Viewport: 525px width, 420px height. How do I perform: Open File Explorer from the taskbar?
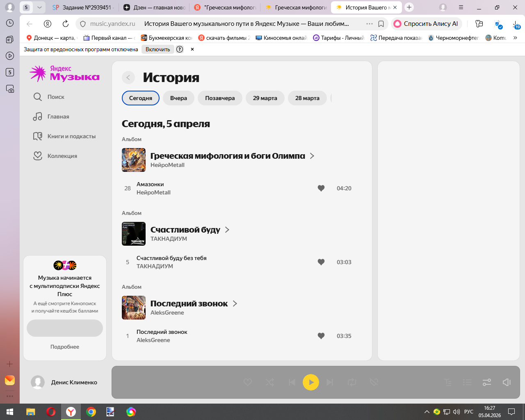[31, 412]
